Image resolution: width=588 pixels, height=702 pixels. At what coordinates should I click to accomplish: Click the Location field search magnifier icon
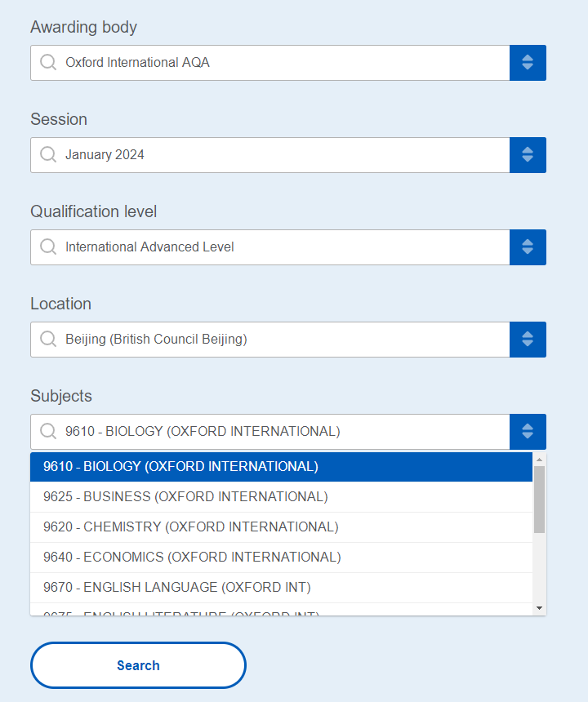click(x=48, y=339)
